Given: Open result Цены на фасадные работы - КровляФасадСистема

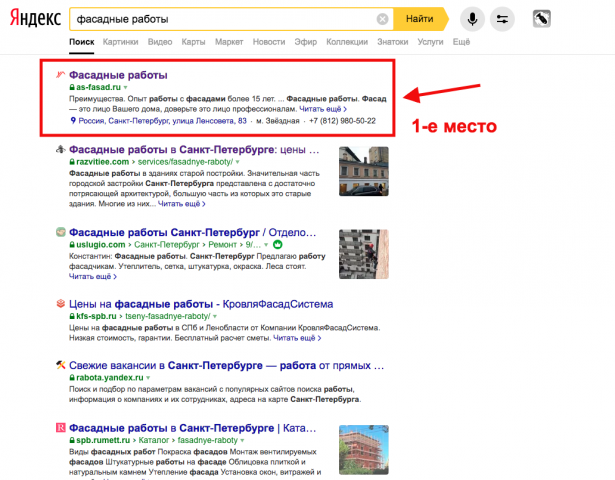Looking at the screenshot, I should [x=201, y=304].
